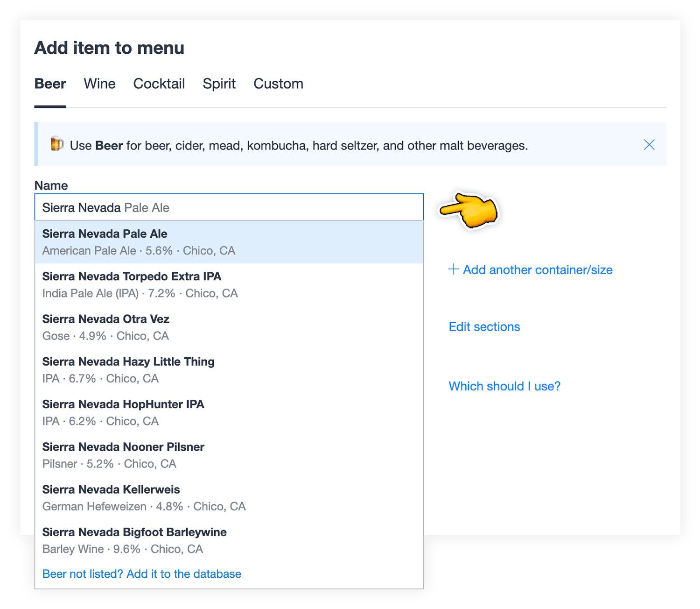Select the Beer tab
700x609 pixels.
pyautogui.click(x=50, y=84)
